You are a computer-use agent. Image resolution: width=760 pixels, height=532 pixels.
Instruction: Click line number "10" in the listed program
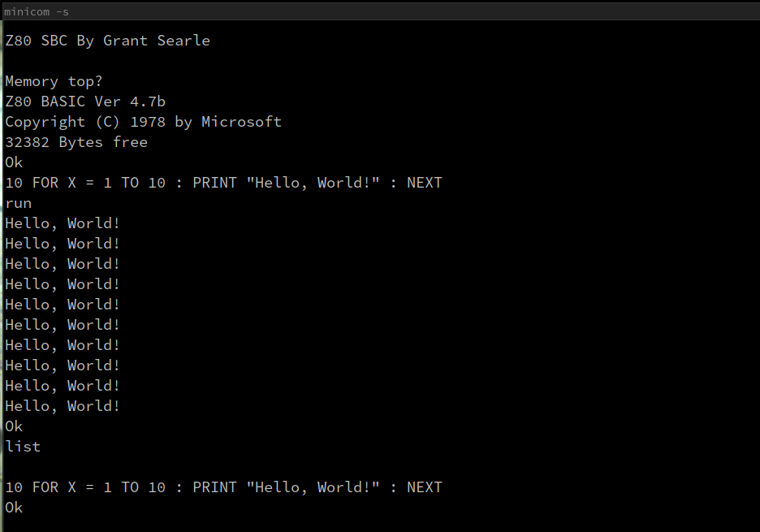pyautogui.click(x=14, y=487)
